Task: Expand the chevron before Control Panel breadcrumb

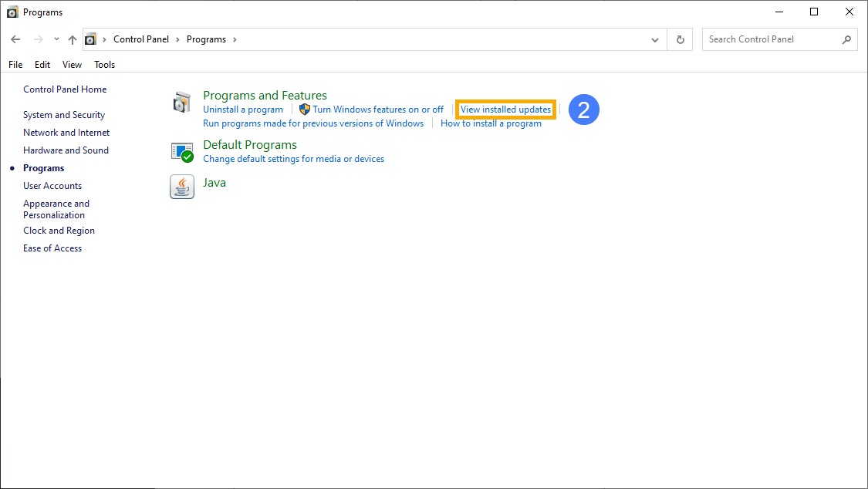Action: tap(104, 39)
